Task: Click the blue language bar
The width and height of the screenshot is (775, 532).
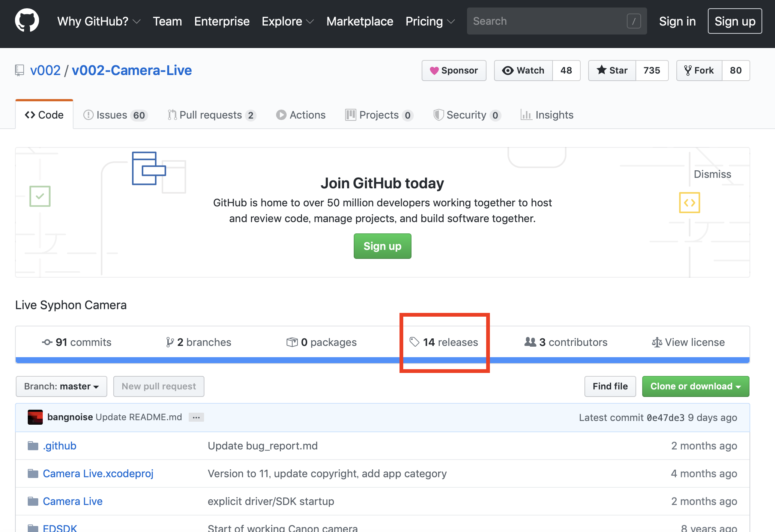Action: point(382,360)
